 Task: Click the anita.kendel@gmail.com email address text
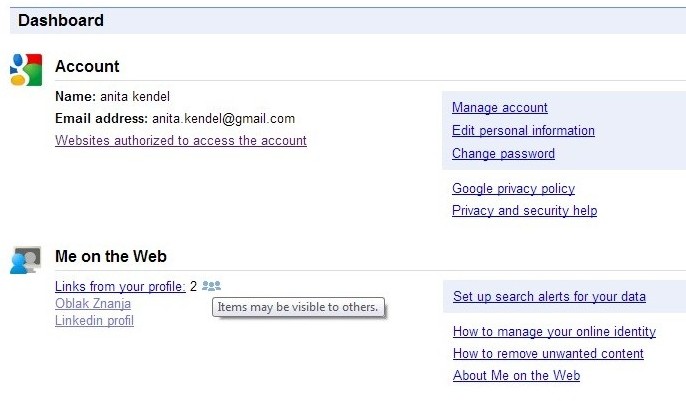(x=223, y=119)
